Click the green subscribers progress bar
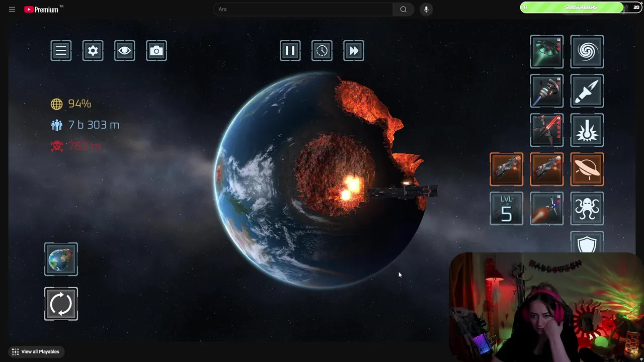The width and height of the screenshot is (644, 362). point(581,8)
